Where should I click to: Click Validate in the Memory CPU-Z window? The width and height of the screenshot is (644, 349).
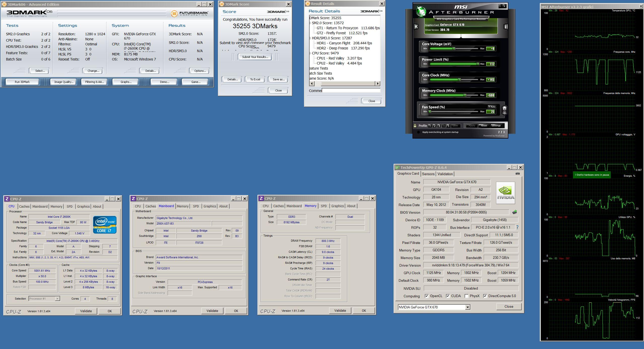340,310
